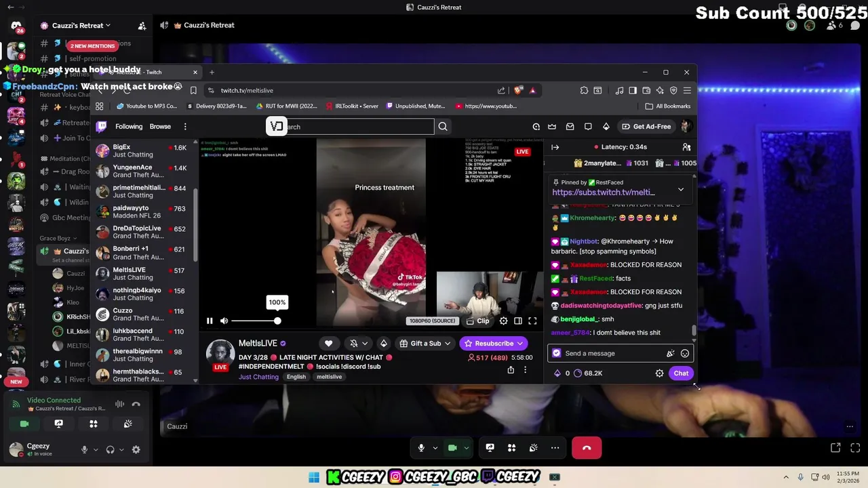Expand the pinned message chevron

(x=681, y=190)
